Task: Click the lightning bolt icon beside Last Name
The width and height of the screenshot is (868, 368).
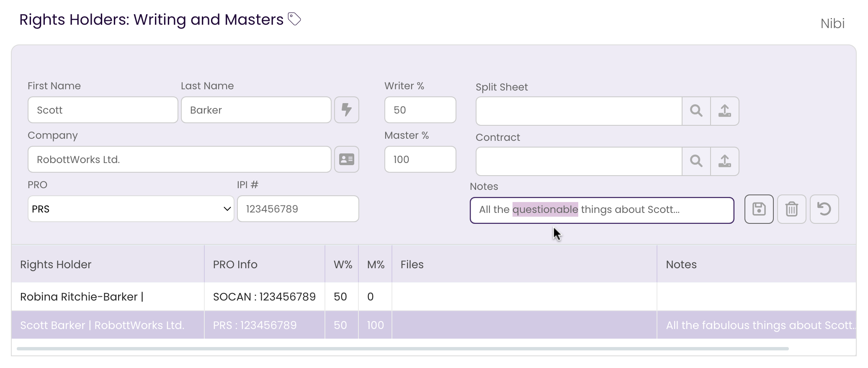Action: pyautogui.click(x=347, y=110)
